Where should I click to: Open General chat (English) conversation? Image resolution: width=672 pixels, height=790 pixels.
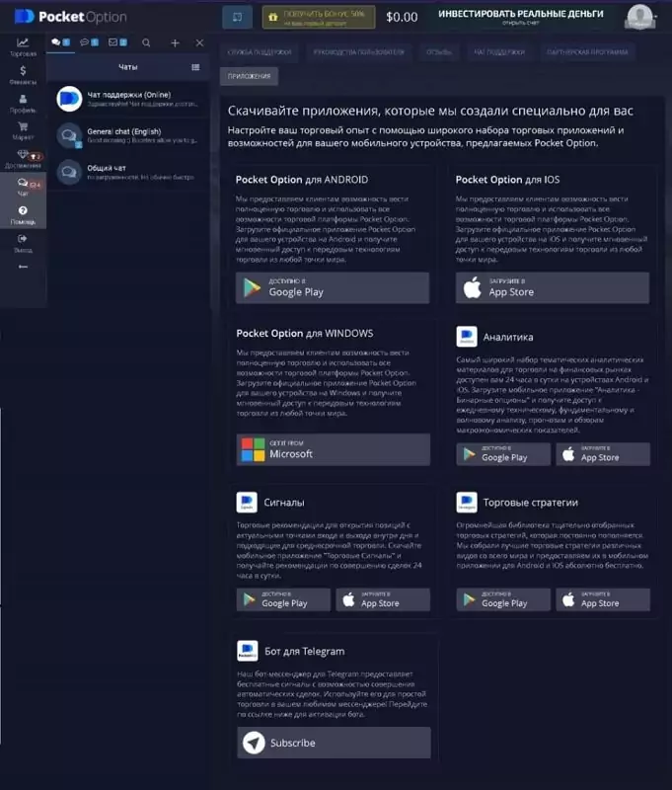tap(126, 136)
